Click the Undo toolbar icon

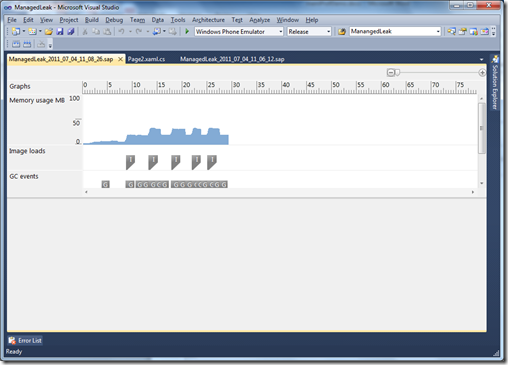[x=121, y=32]
